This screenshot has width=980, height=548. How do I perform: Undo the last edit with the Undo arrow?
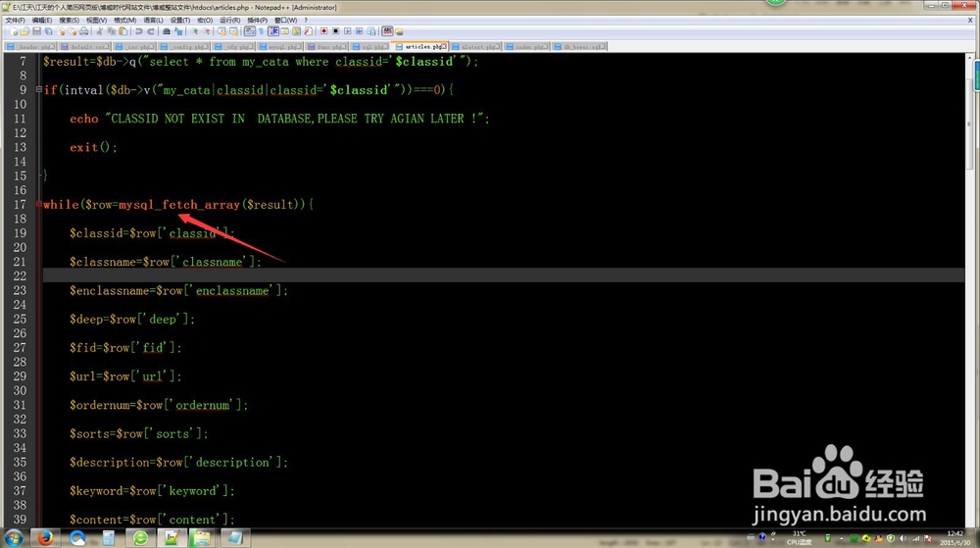pyautogui.click(x=139, y=31)
